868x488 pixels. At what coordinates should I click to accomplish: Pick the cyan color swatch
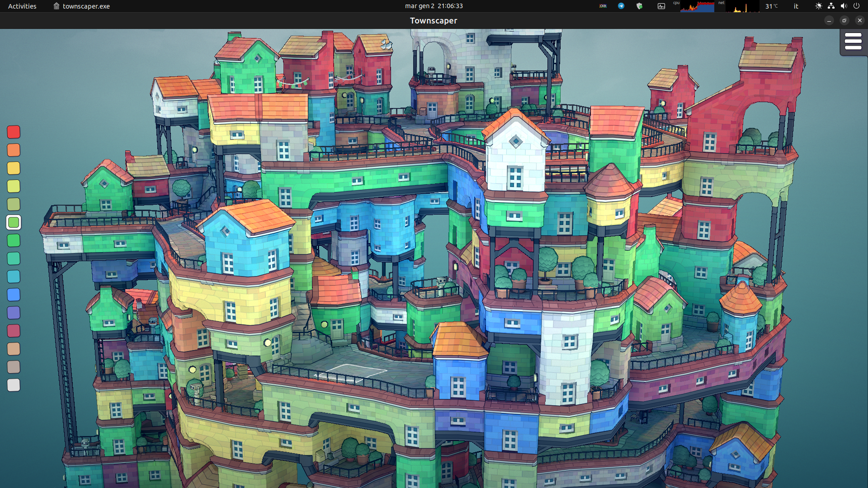tap(14, 277)
